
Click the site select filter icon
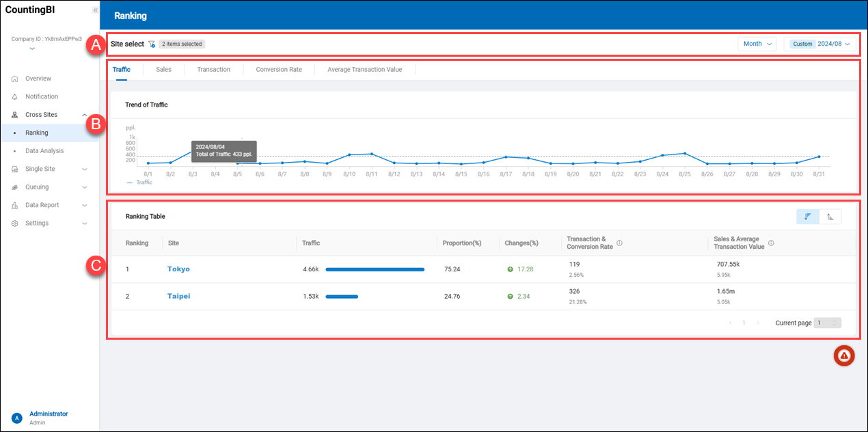152,44
